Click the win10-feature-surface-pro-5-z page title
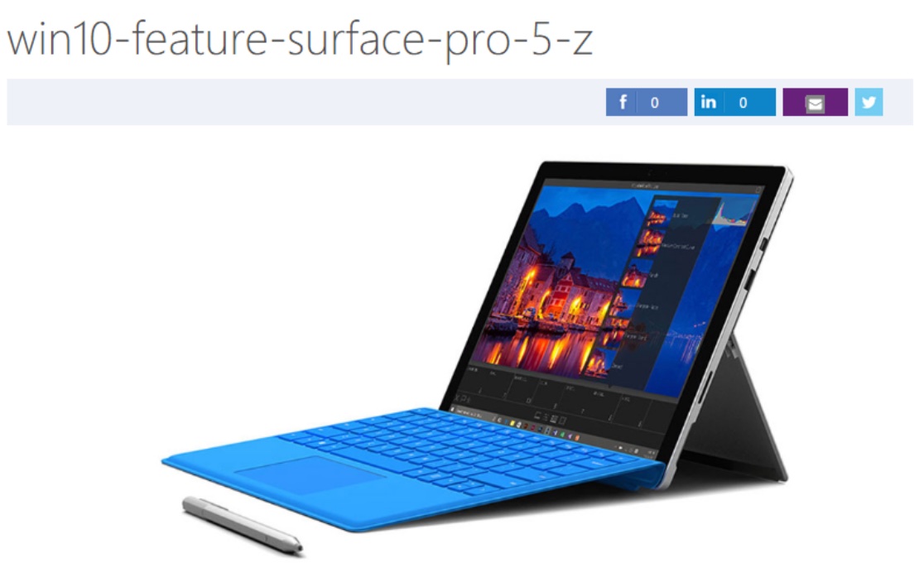Viewport: 924px width, 568px height. pyautogui.click(x=300, y=38)
